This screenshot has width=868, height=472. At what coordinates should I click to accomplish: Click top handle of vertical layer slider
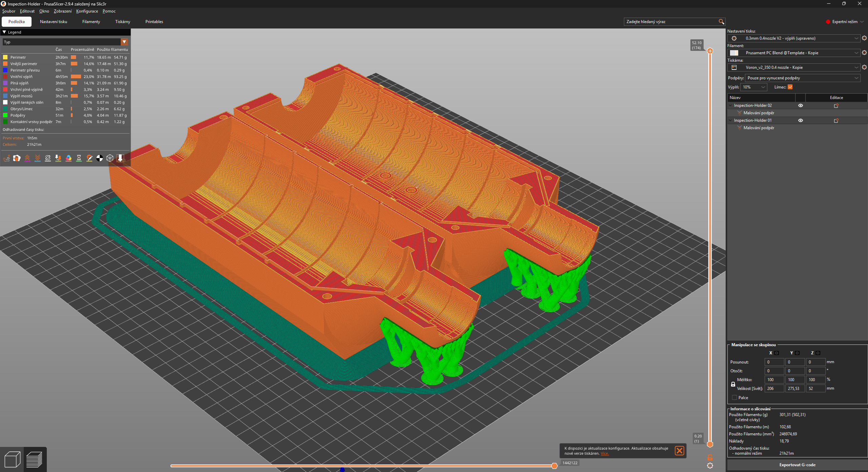pyautogui.click(x=710, y=51)
